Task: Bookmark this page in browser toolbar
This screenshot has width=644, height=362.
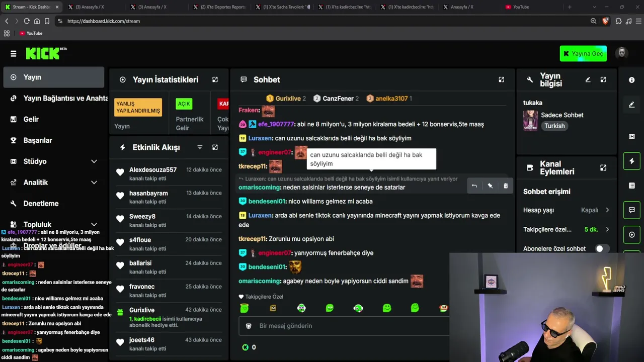Action: (x=47, y=21)
